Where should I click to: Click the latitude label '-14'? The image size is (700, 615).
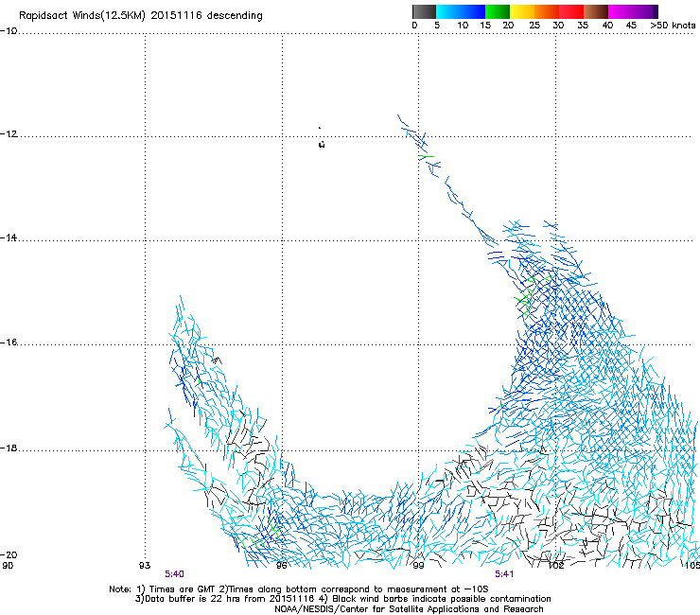pos(9,237)
